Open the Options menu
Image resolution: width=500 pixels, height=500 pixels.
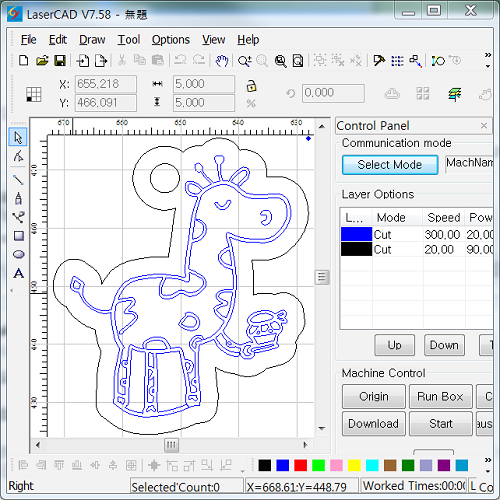171,40
